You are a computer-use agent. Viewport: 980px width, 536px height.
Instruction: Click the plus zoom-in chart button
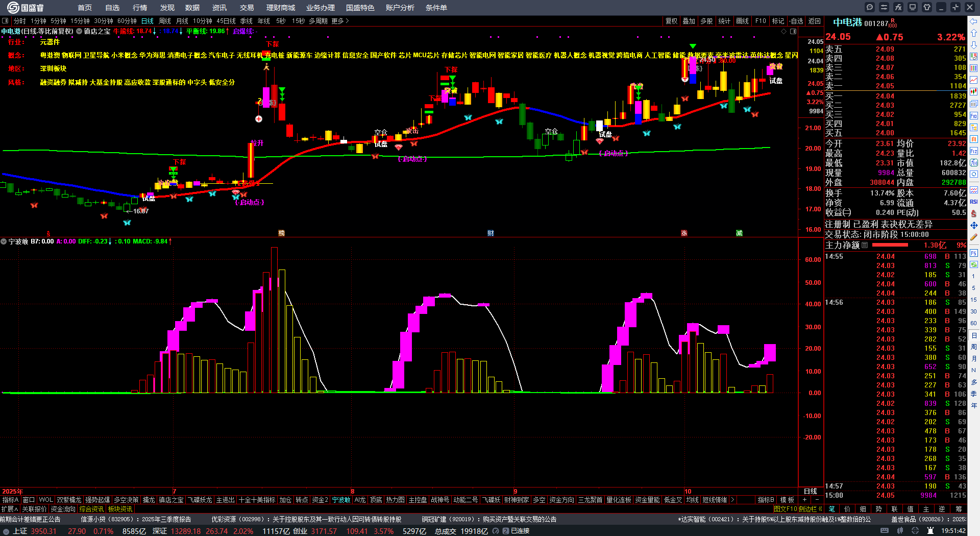(805, 500)
